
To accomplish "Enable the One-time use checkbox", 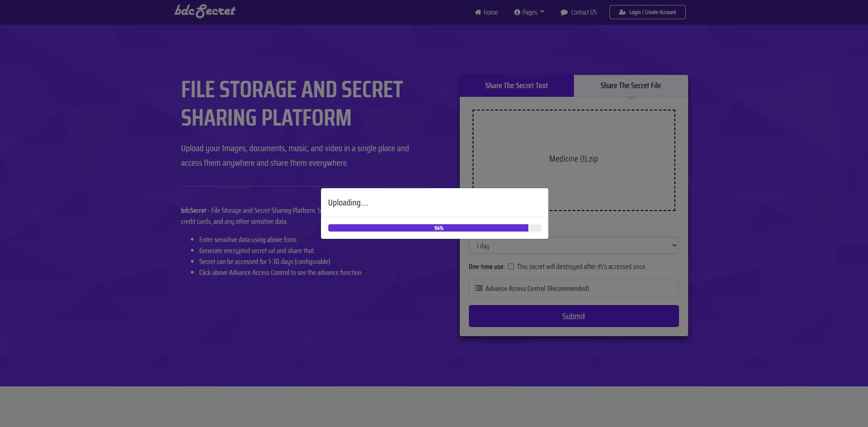I will 511,266.
